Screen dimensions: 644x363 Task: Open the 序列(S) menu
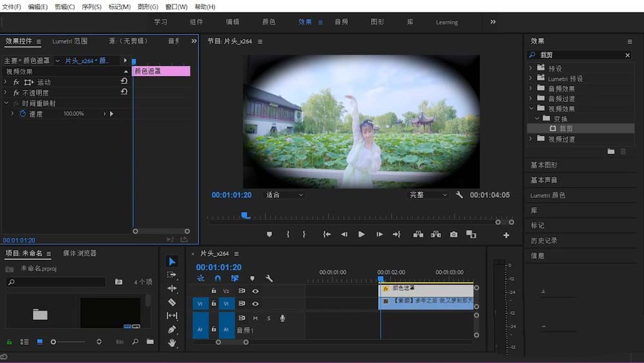[x=91, y=6]
